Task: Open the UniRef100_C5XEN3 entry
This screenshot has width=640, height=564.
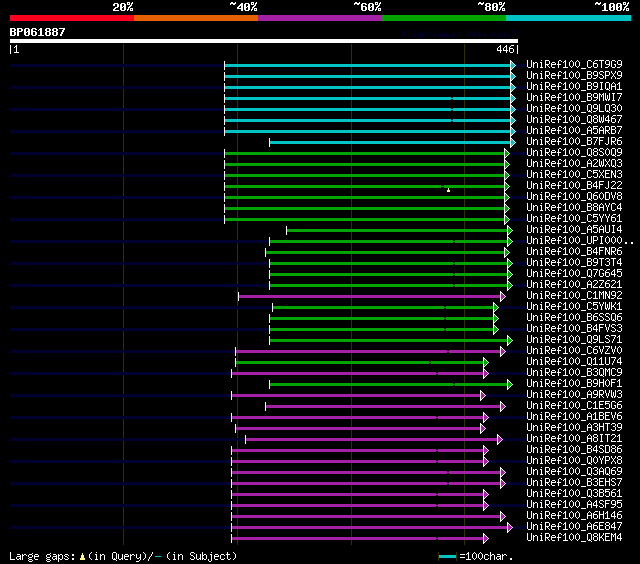Action: (574, 175)
